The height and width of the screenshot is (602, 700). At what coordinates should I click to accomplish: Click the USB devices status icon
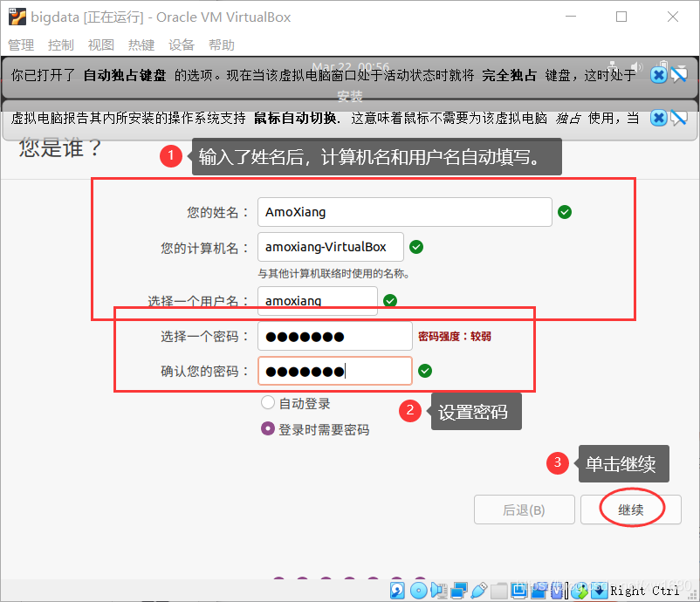[479, 591]
